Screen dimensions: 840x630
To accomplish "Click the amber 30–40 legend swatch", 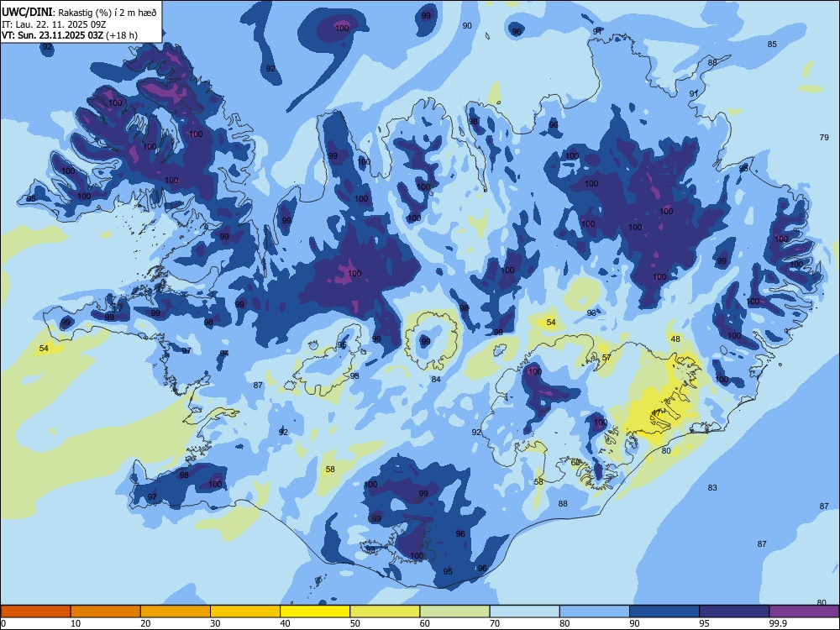I will (245, 612).
